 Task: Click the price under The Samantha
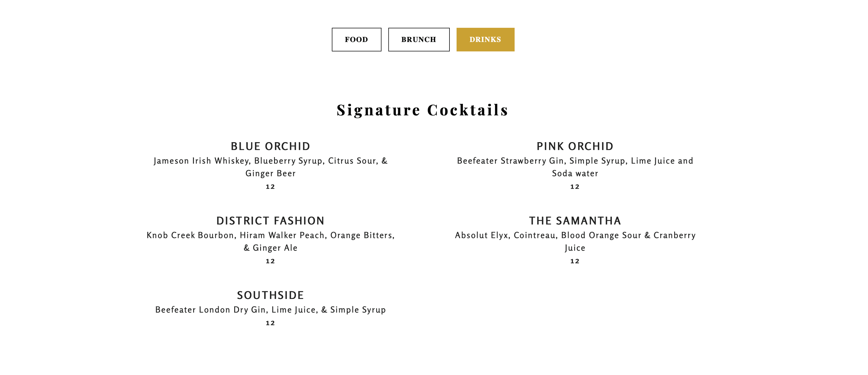tap(575, 261)
